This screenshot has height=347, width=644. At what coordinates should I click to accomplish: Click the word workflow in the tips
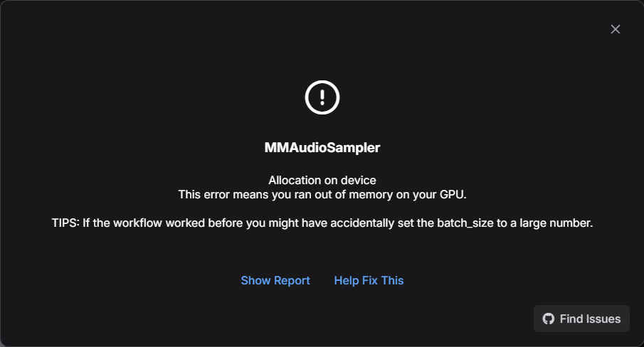tap(138, 223)
